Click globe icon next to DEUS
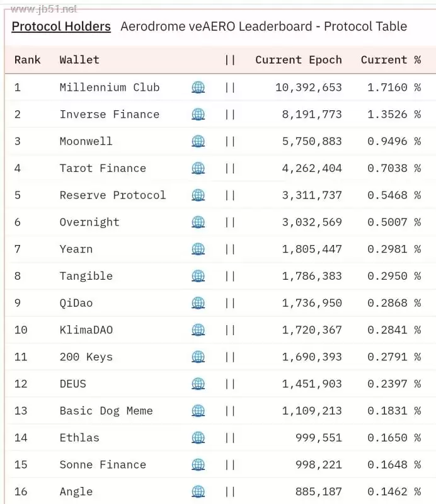This screenshot has height=504, width=436. coord(198,384)
